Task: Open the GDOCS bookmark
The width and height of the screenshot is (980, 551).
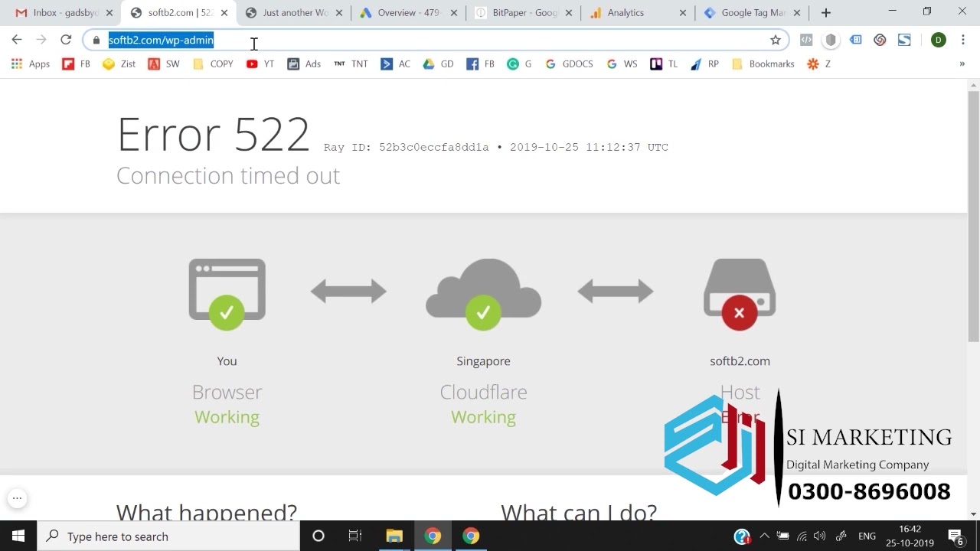Action: point(569,64)
